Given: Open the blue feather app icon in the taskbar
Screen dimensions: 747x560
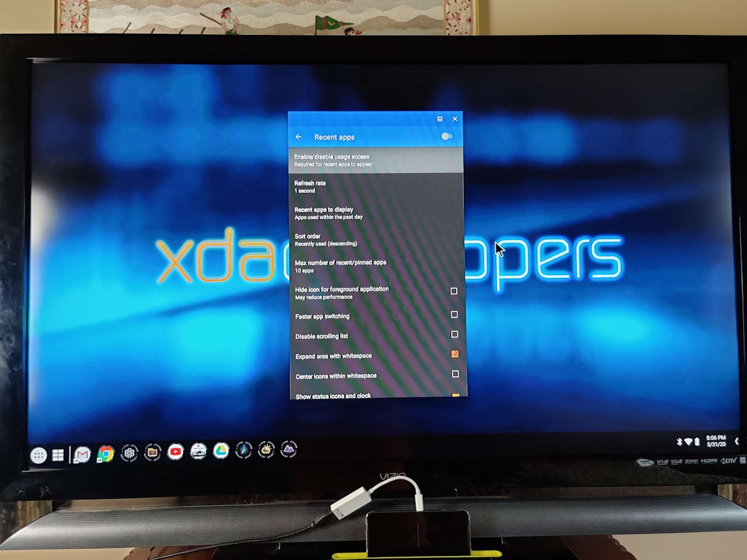Looking at the screenshot, I should [243, 450].
